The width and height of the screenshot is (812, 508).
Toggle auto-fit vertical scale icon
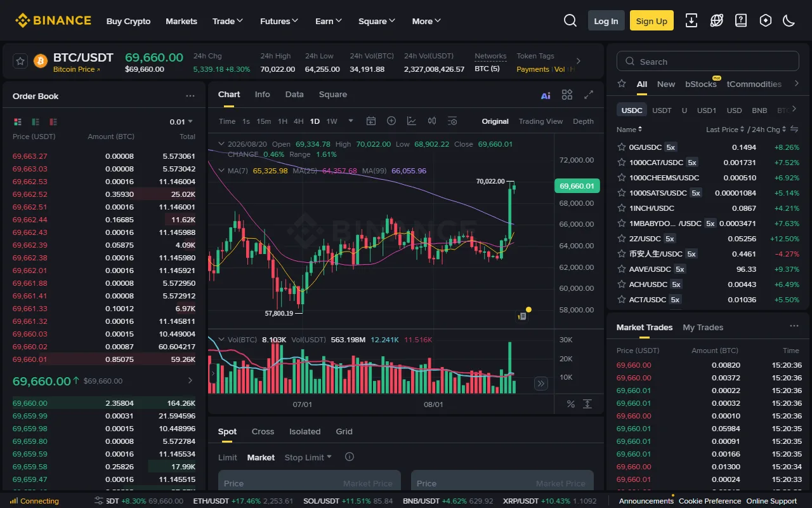[588, 404]
